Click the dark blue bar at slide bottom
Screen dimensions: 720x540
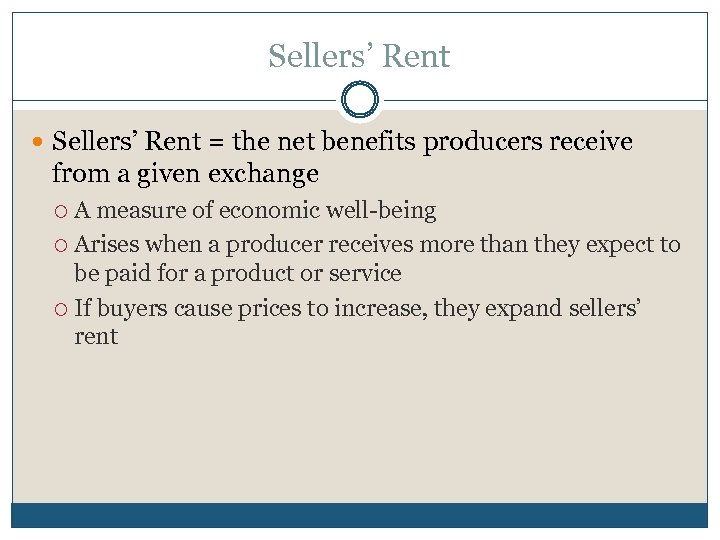(360, 515)
